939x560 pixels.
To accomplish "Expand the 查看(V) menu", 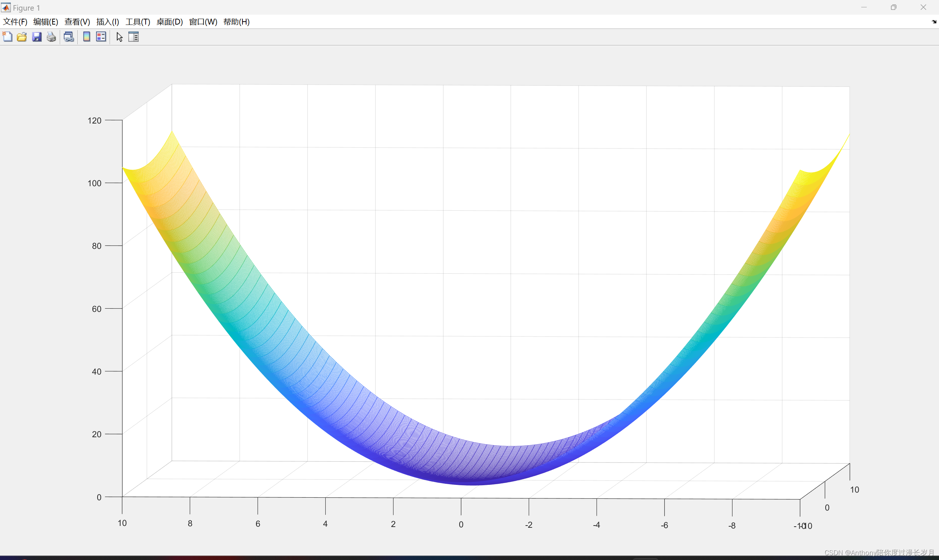I will click(x=77, y=22).
